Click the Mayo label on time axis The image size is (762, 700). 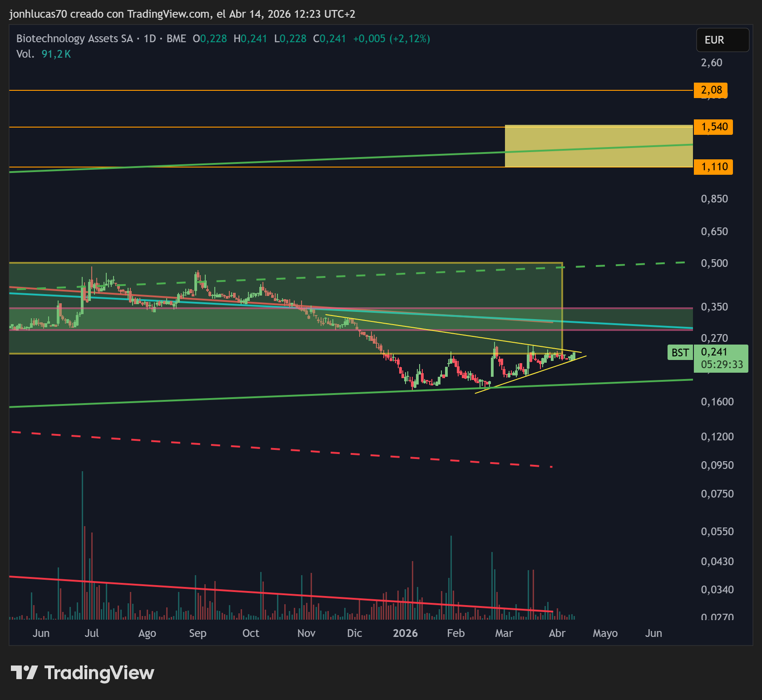pos(605,633)
